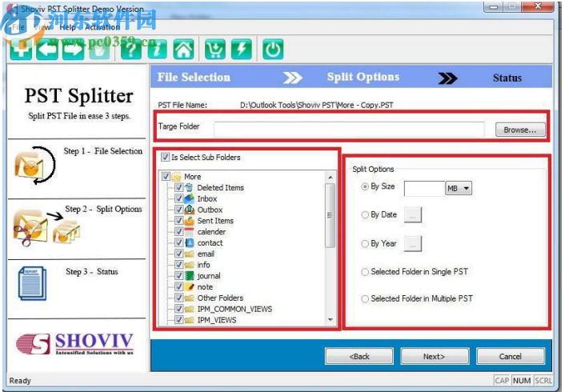Click the green Home toolbar icon
This screenshot has height=392, width=569.
(183, 50)
